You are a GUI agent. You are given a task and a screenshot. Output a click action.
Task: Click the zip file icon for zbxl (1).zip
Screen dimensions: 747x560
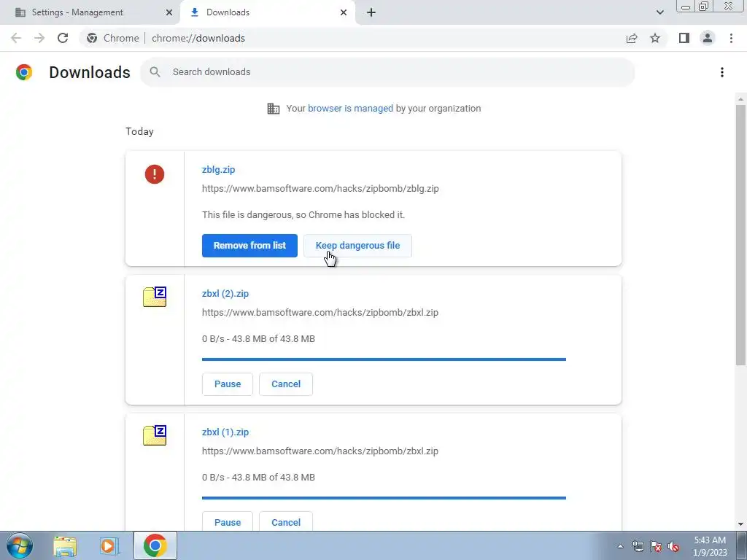[x=155, y=435]
